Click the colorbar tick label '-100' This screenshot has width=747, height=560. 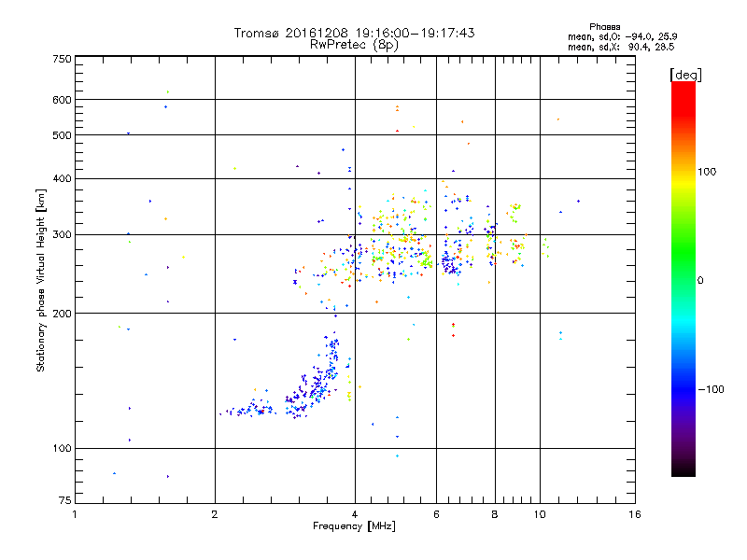[x=711, y=389]
